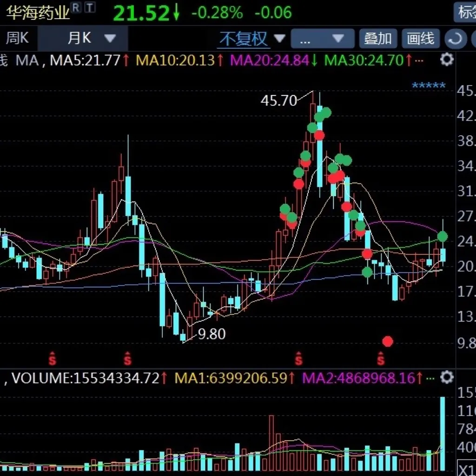The height and width of the screenshot is (476, 476).
Task: Click the 不复权 link
Action: pos(244,39)
